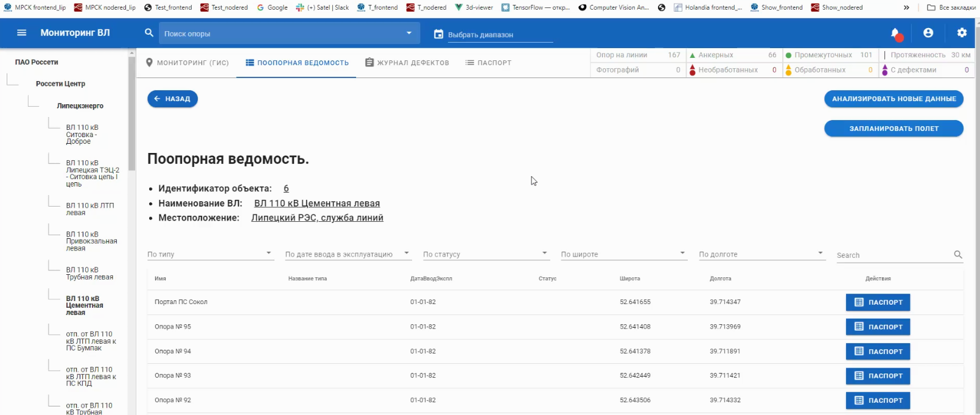Show browser bookmarks overflow chevron
980x415 pixels.
906,7
